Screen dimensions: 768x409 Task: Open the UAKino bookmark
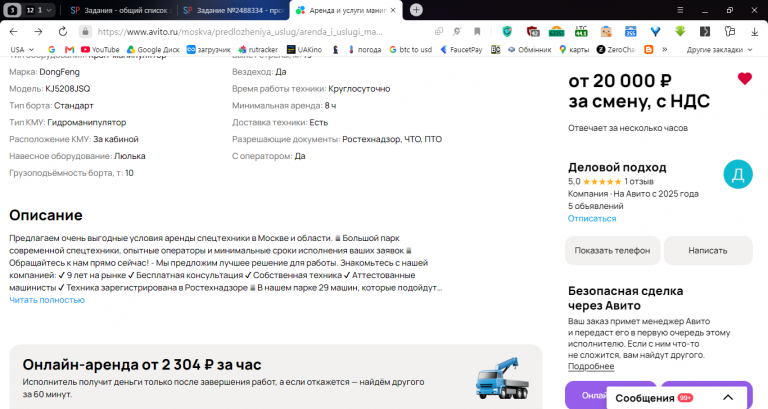tap(305, 49)
